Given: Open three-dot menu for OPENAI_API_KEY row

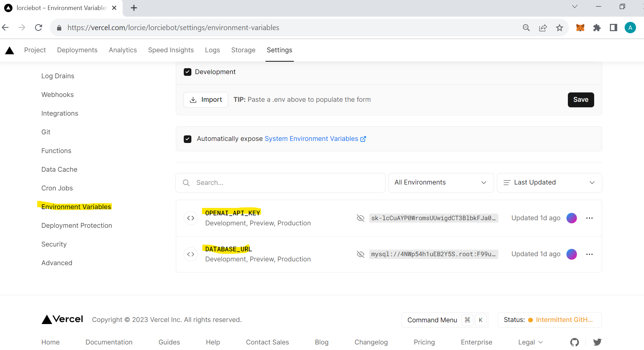Looking at the screenshot, I should coord(589,218).
